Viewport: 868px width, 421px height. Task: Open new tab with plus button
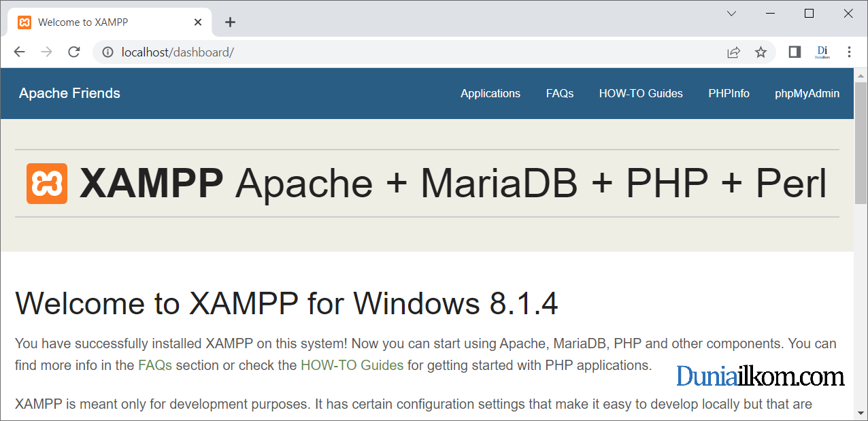point(230,22)
